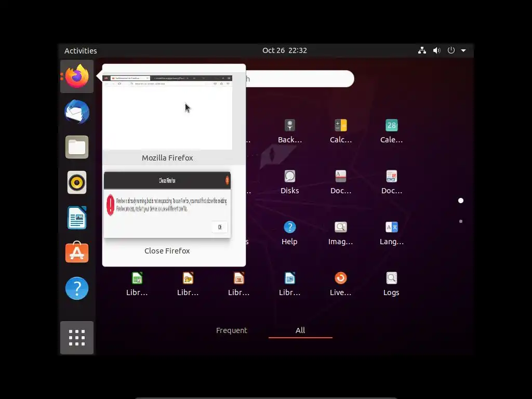The width and height of the screenshot is (532, 399).
Task: Click the Mozilla Firefox window label
Action: point(167,158)
